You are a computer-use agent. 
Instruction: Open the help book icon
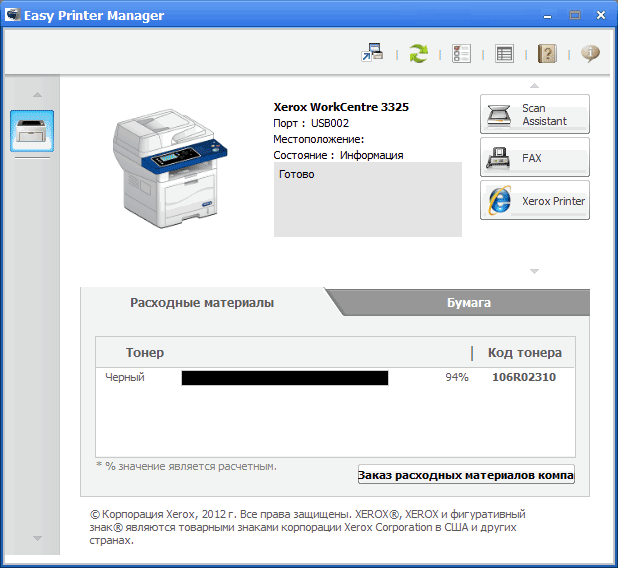547,54
